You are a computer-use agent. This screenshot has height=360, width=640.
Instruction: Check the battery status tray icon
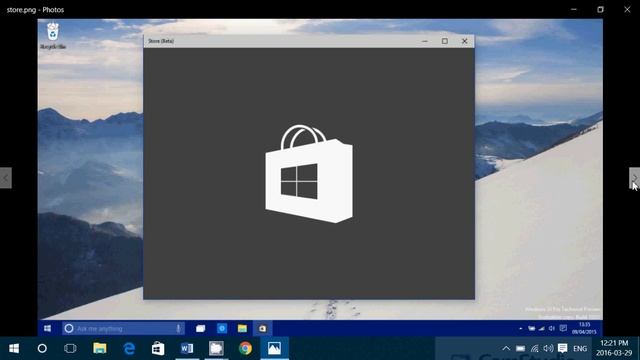[520, 349]
